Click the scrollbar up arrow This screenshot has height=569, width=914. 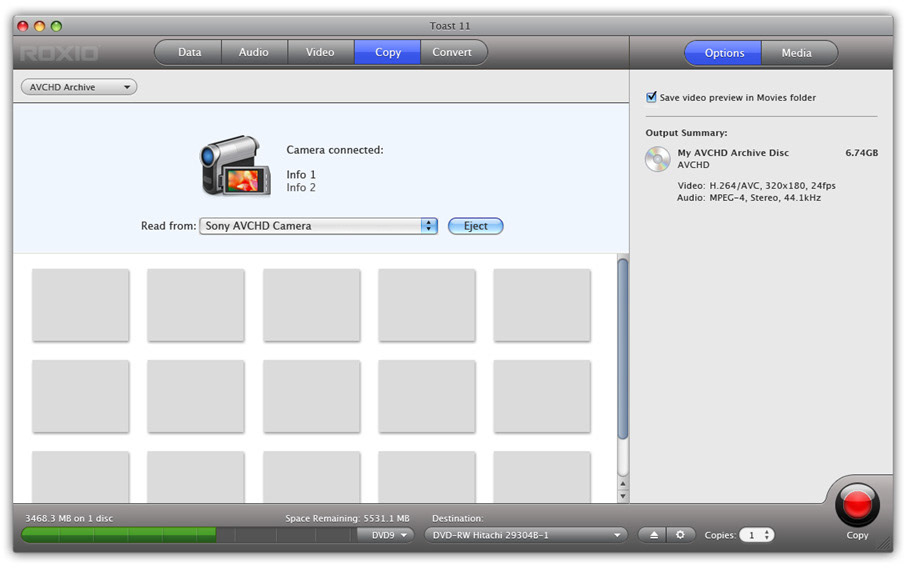pos(623,484)
